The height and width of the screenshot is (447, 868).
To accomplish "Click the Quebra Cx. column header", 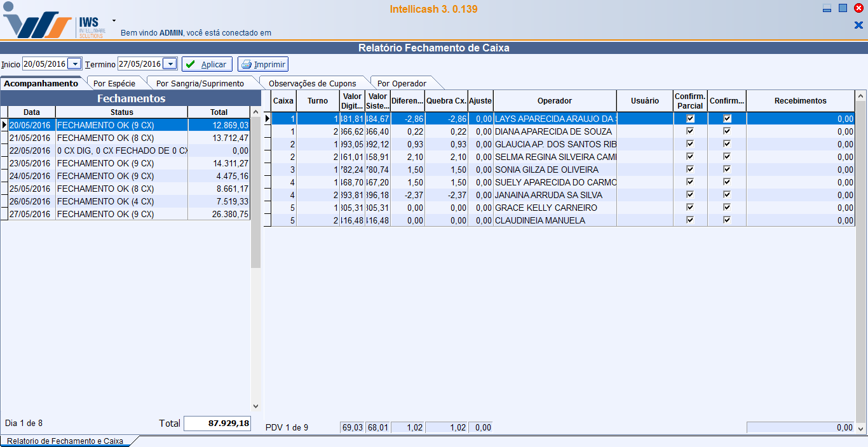I will 446,101.
